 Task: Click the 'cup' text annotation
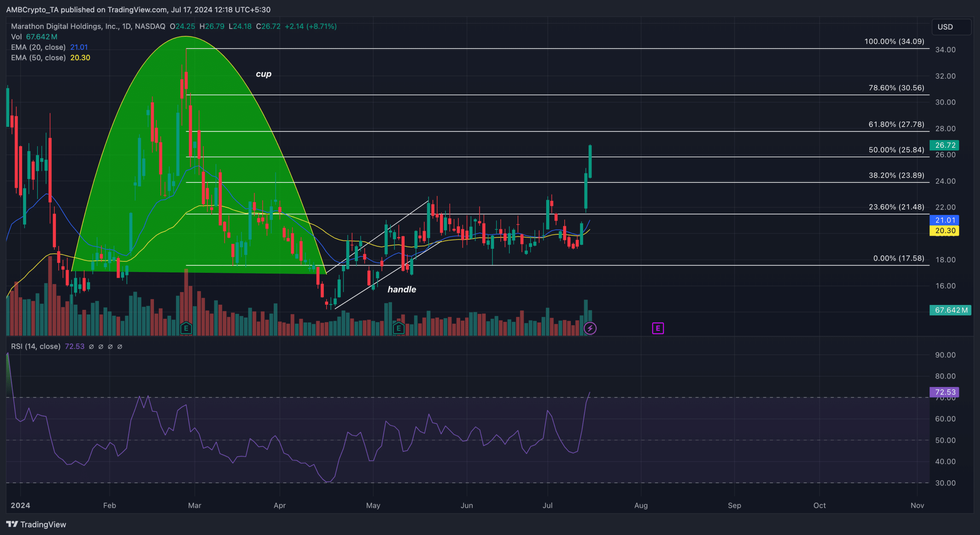coord(264,74)
